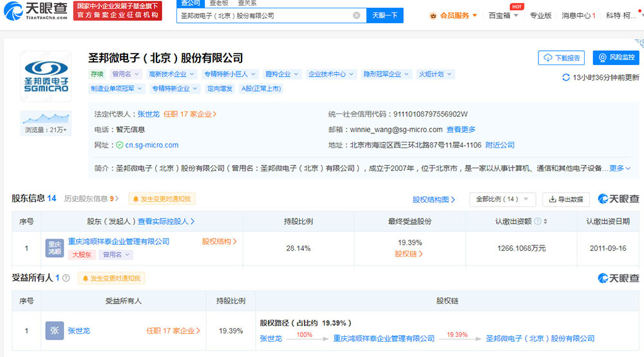The image size is (644, 357).
Task: Open the 股权结构 link in the shareholder row
Action: [220, 242]
